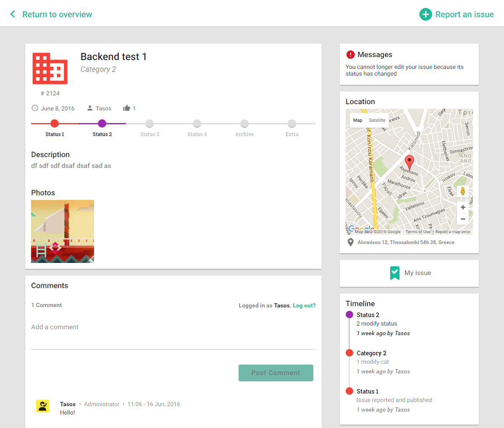Open Street View pegman on map
Image resolution: width=504 pixels, height=428 pixels.
click(463, 191)
